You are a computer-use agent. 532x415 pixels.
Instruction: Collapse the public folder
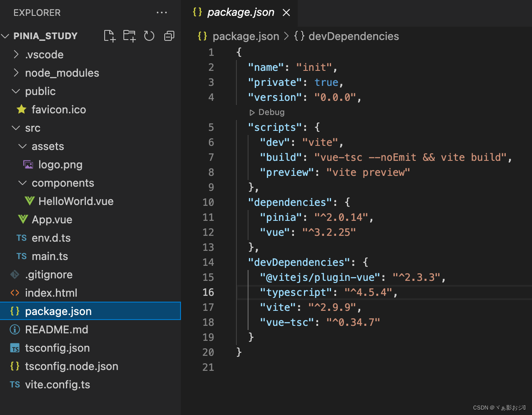pyautogui.click(x=16, y=91)
